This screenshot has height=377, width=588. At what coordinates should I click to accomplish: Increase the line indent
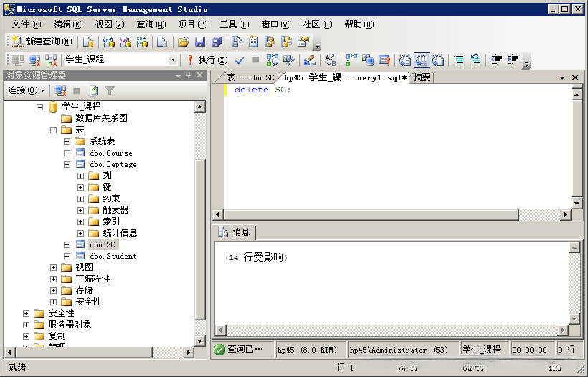tap(513, 60)
